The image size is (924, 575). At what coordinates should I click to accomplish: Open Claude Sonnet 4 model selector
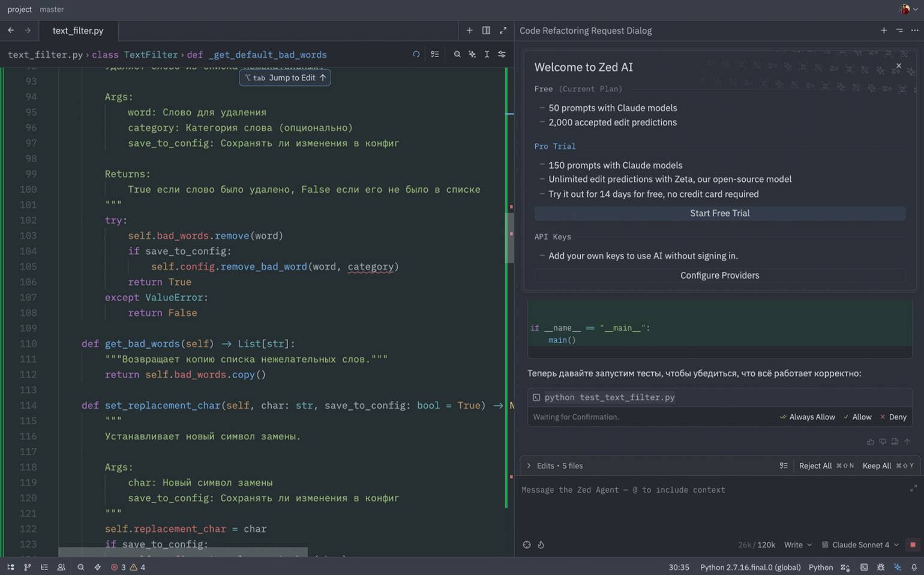(860, 545)
